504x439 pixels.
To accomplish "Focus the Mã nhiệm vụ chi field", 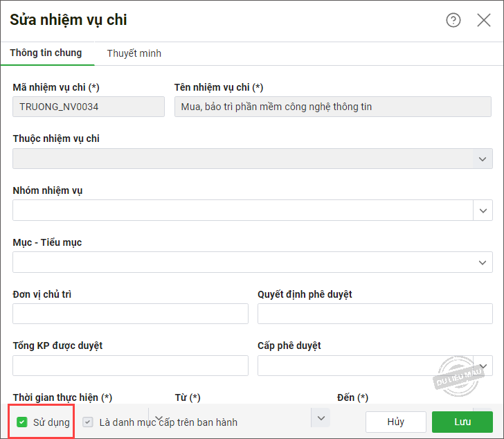I will coord(89,107).
